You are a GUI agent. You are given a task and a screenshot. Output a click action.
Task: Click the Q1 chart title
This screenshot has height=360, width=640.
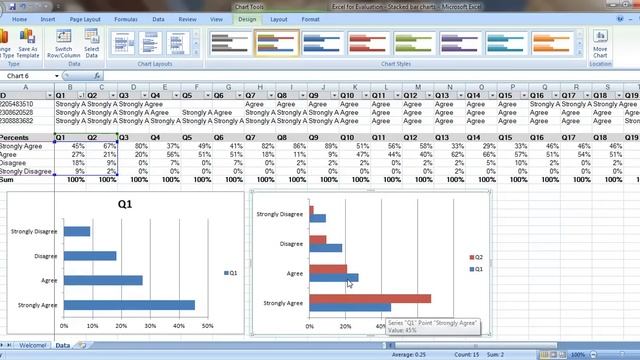125,204
